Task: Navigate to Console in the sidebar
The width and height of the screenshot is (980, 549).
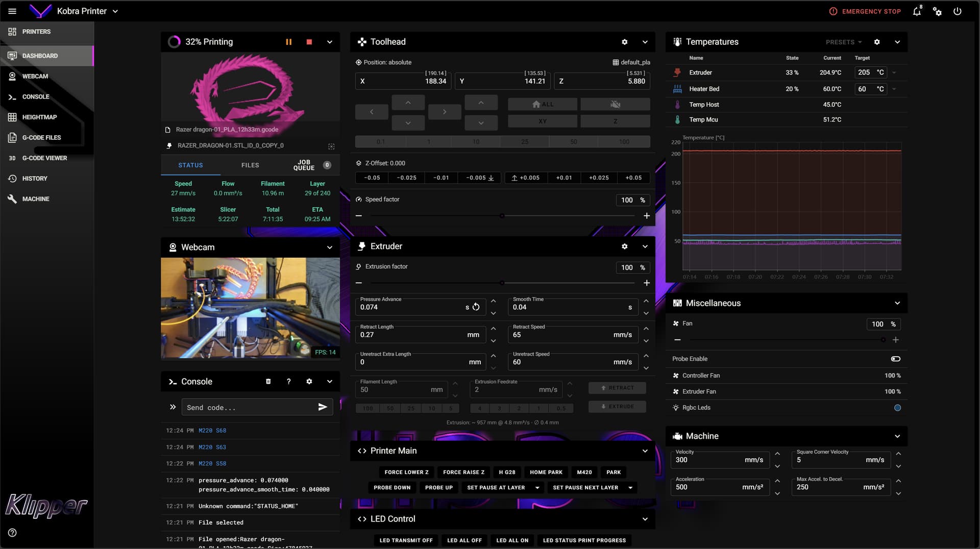Action: click(x=47, y=96)
